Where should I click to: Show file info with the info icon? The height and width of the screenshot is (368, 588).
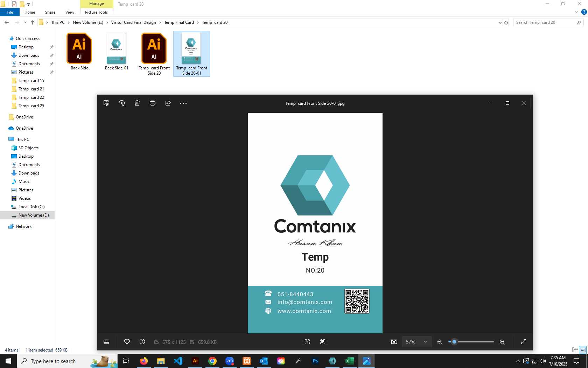(142, 342)
